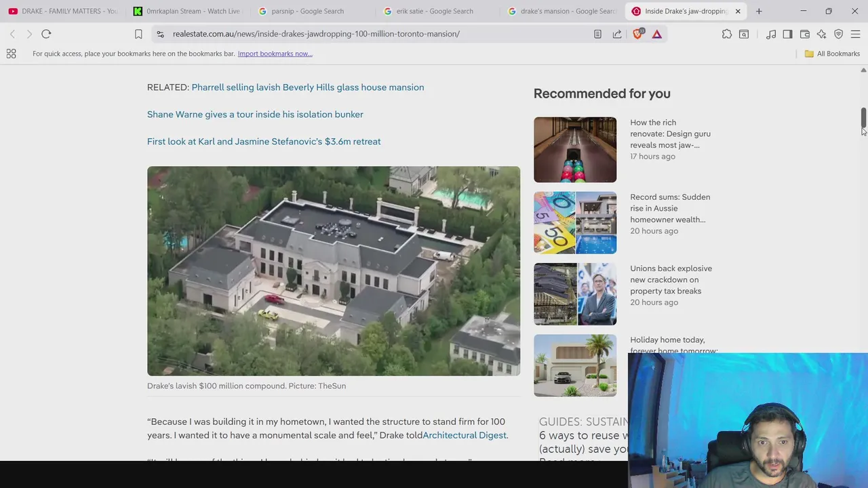Open apps grid icon on bookmarks bar

tap(11, 54)
